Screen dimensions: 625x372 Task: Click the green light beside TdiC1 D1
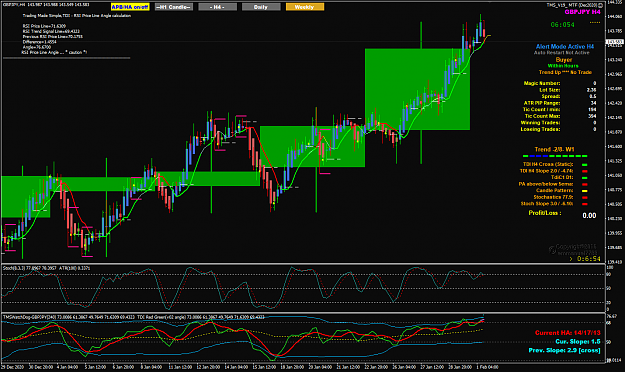tap(585, 178)
